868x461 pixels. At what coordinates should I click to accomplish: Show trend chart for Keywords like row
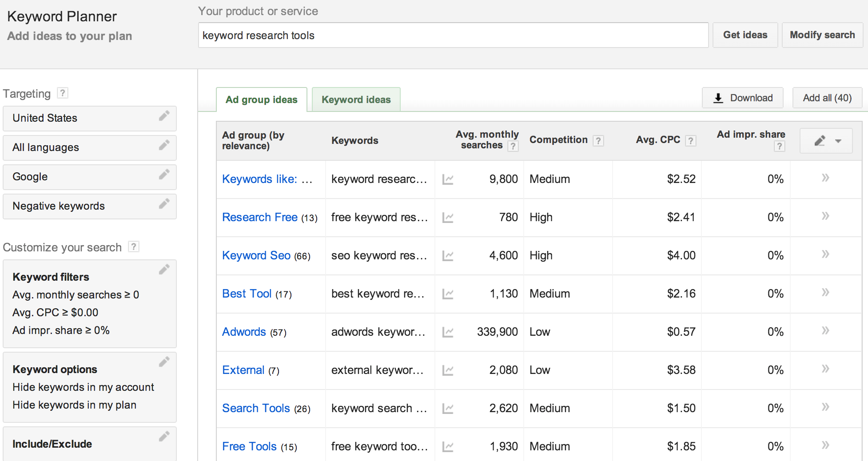point(448,179)
